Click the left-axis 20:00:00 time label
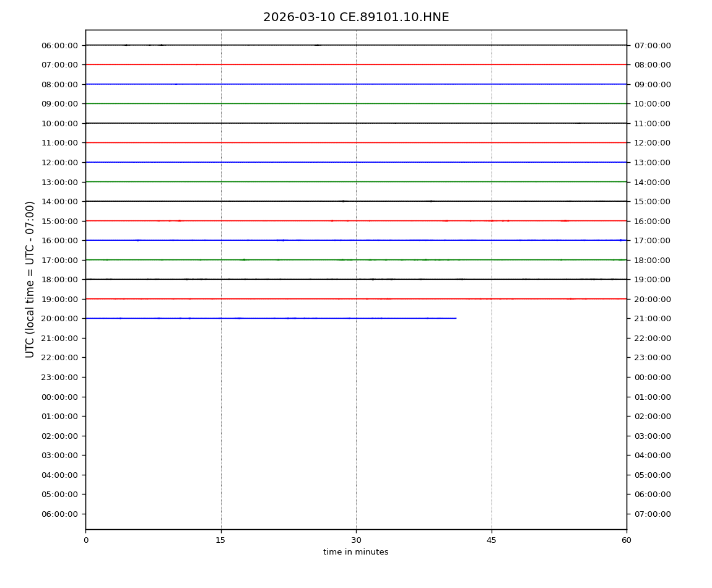The height and width of the screenshot is (588, 712). point(59,318)
